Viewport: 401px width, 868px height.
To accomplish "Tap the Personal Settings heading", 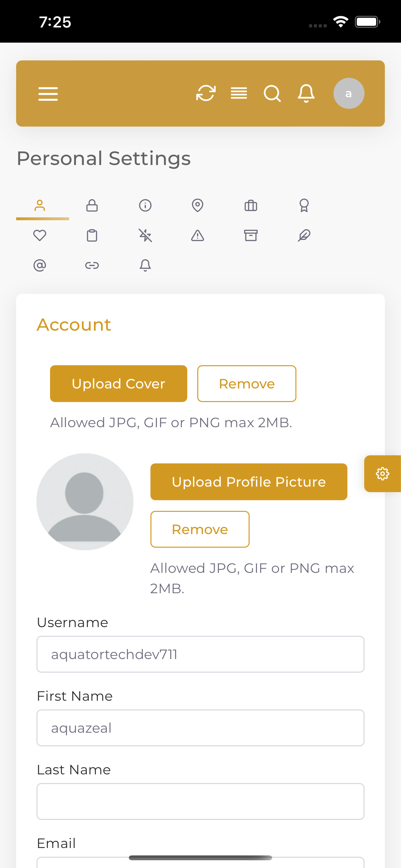I will pyautogui.click(x=104, y=158).
